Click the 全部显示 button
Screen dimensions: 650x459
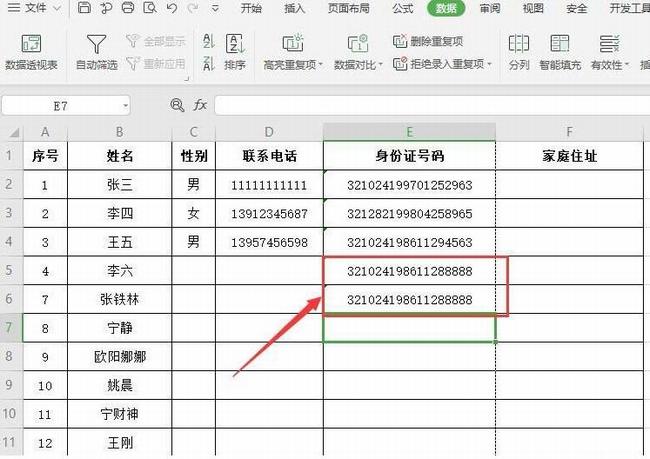[155, 41]
